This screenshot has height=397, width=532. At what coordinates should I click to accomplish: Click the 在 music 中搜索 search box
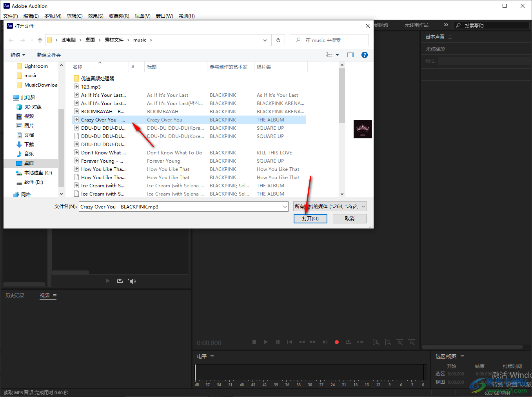pos(329,40)
